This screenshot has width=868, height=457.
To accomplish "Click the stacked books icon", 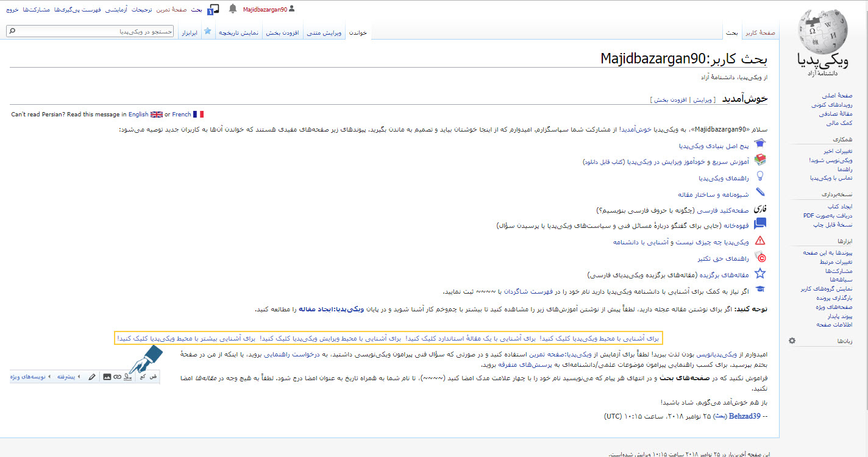I will point(760,160).
